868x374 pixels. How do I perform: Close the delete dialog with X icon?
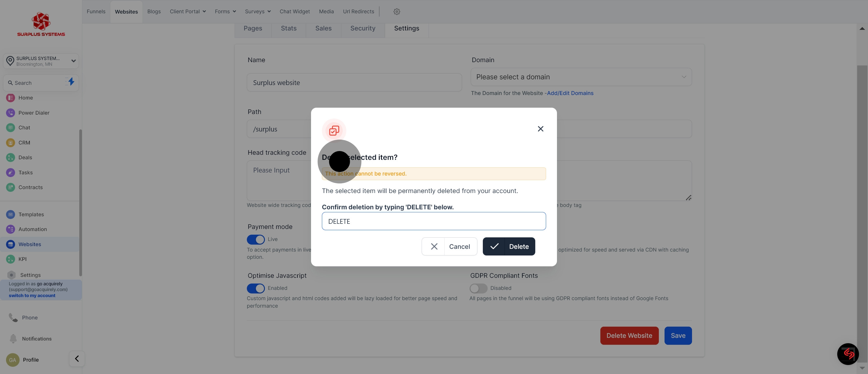[540, 129]
